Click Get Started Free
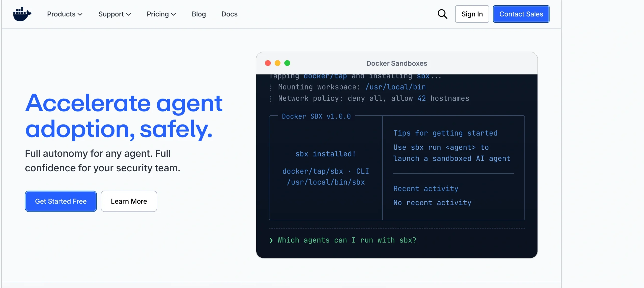This screenshot has height=288, width=644. click(x=61, y=201)
